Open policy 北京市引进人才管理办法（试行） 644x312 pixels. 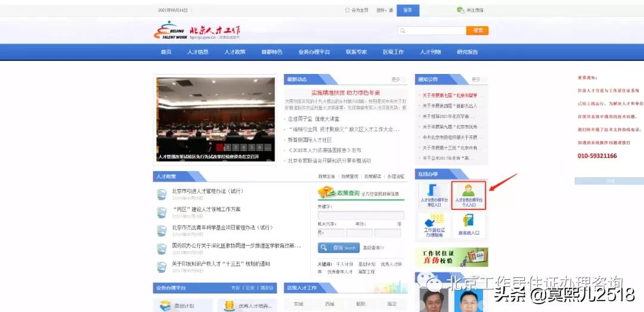click(x=208, y=191)
